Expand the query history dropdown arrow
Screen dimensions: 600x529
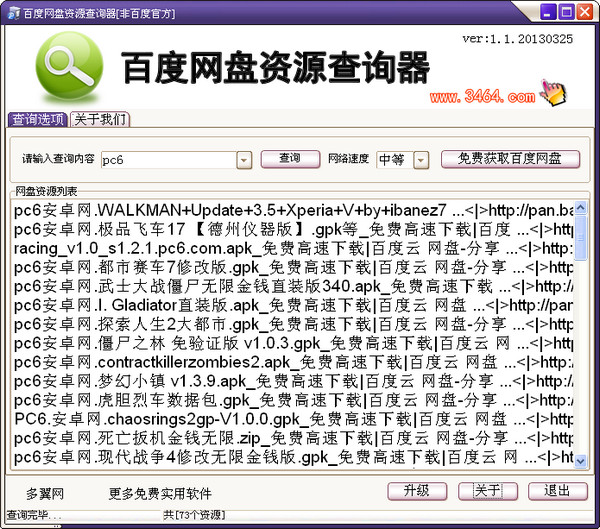[244, 160]
